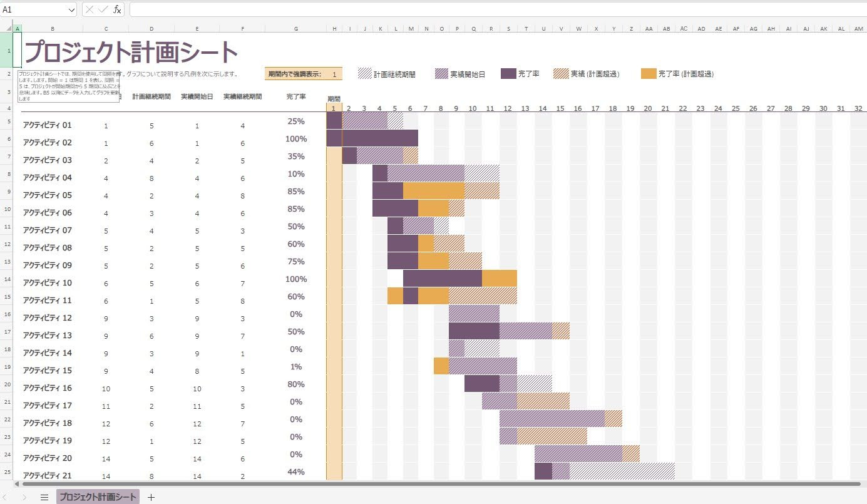Viewport: 867px width, 504px height.
Task: Click the 実績継続期間 column heading
Action: click(x=242, y=97)
